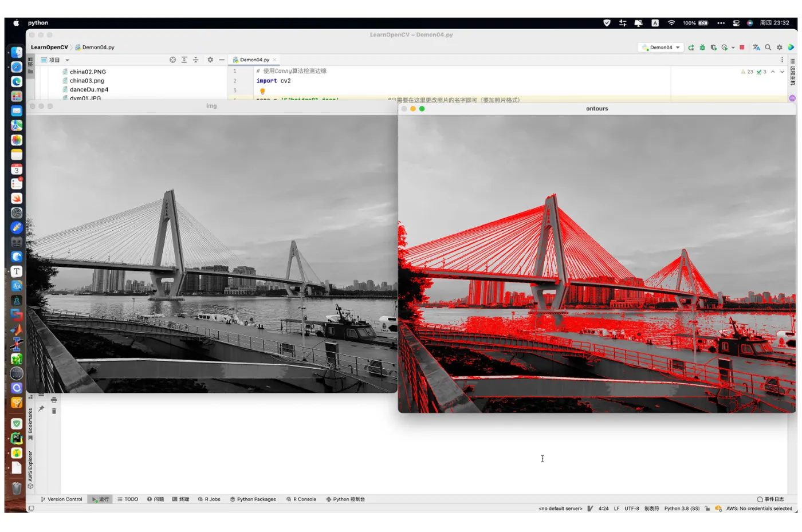Screen dimensions: 802x532
Task: Expand the project view dropdown arrow
Action: pos(67,60)
